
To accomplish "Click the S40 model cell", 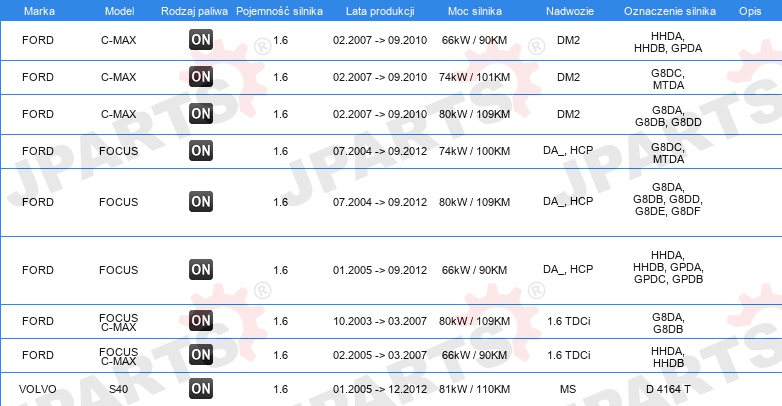I will tap(119, 389).
